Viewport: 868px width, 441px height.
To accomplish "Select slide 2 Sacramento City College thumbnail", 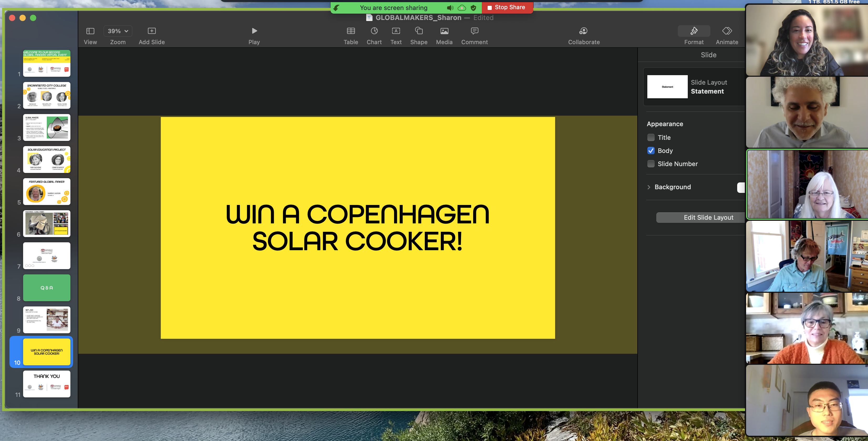I will click(47, 95).
